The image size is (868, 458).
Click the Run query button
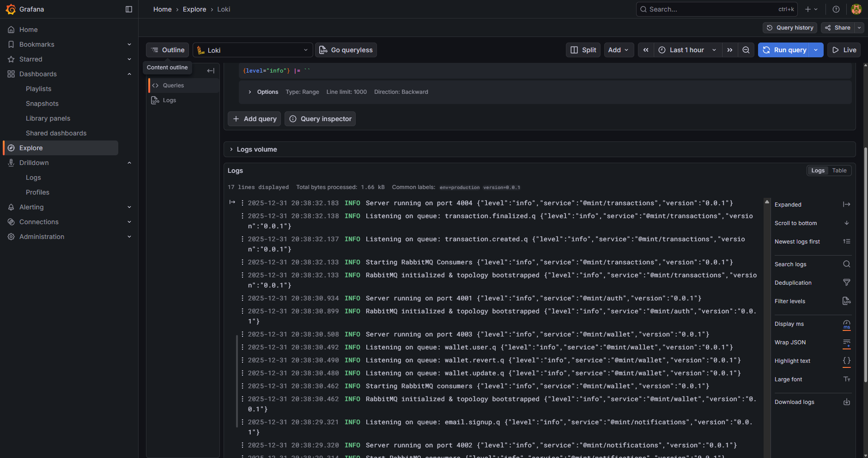(x=784, y=50)
